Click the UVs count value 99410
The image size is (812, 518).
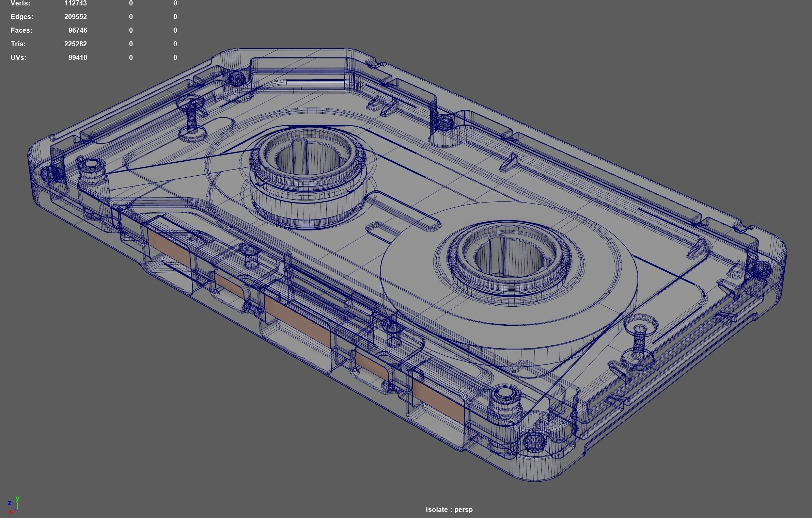pos(77,58)
